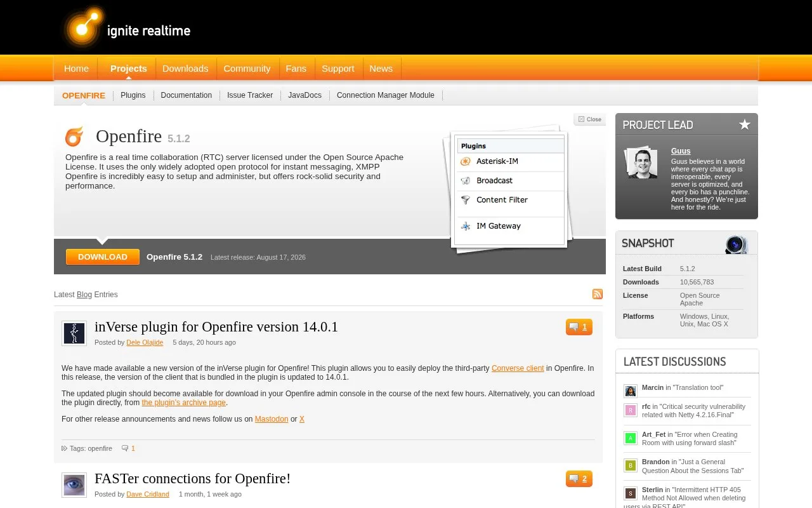Click Dele Olajide's avatar image
The height and width of the screenshot is (508, 812).
coord(74,333)
